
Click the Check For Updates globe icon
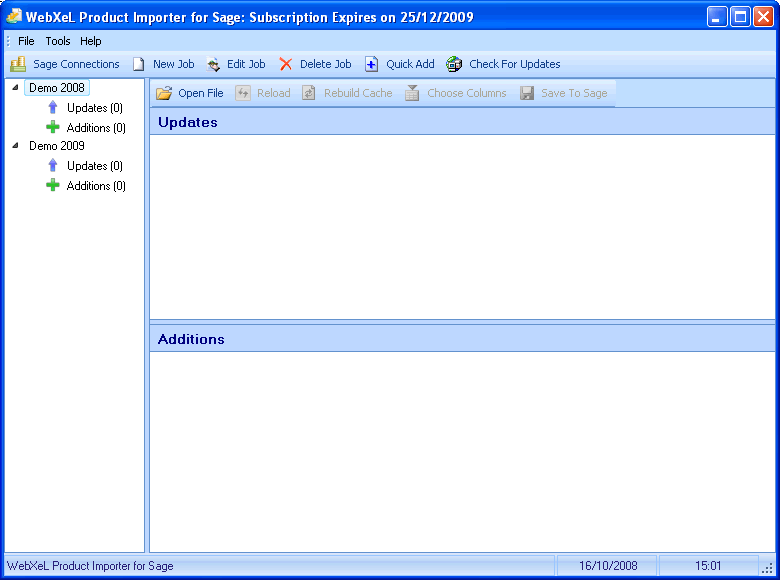pos(454,64)
